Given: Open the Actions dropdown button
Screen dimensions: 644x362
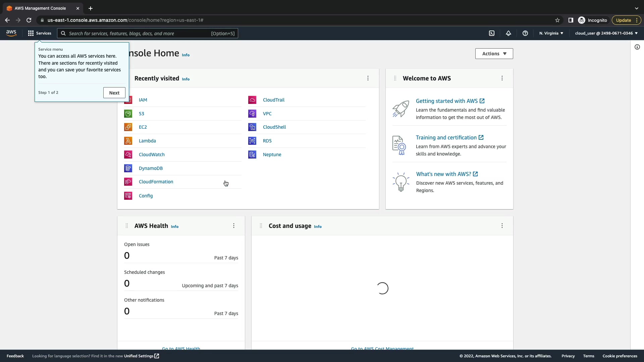Looking at the screenshot, I should 494,54.
